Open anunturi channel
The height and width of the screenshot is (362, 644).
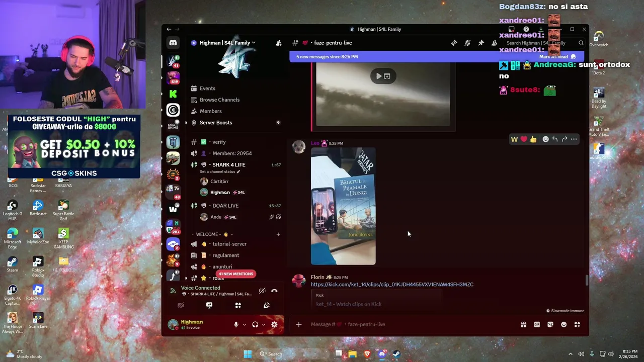point(222,267)
